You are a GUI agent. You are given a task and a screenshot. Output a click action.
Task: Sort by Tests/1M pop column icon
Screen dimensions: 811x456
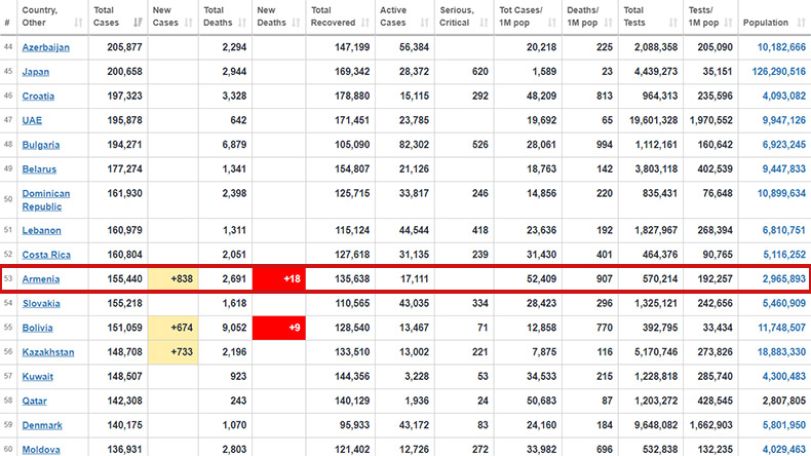(728, 22)
